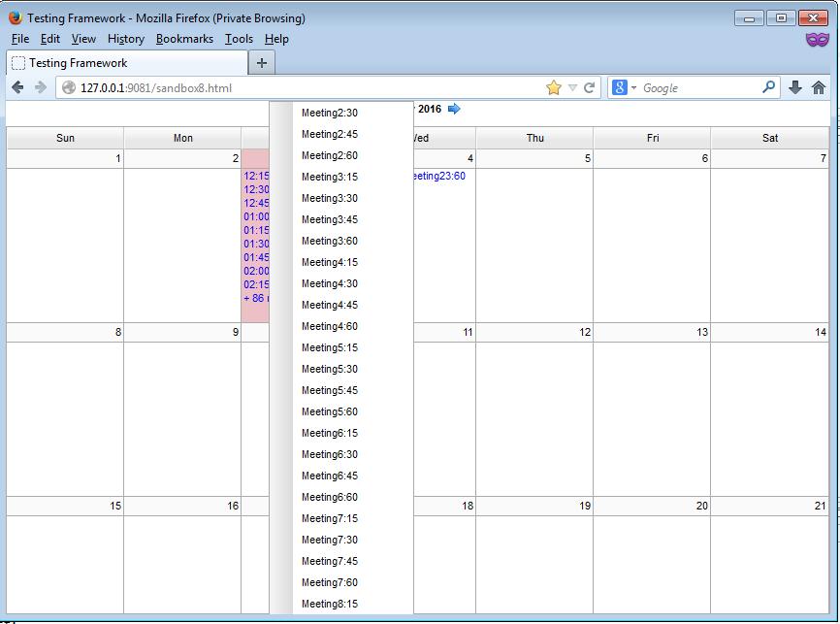Image resolution: width=840 pixels, height=624 pixels.
Task: Expand the '+ 86' more events link
Action: 255,298
